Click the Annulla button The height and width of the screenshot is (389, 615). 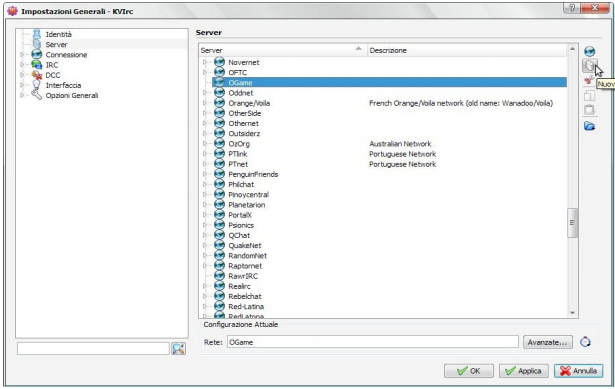pos(579,371)
